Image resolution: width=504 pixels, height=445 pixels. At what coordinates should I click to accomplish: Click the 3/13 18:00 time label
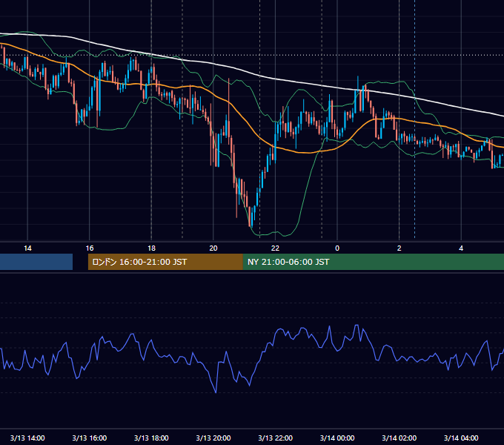point(151,438)
